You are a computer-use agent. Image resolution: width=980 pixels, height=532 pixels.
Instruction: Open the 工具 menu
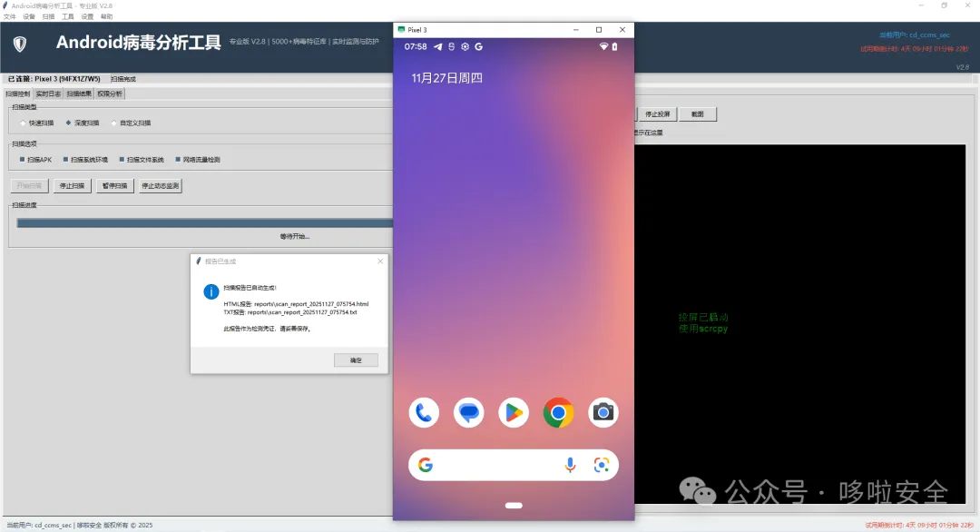pyautogui.click(x=67, y=17)
